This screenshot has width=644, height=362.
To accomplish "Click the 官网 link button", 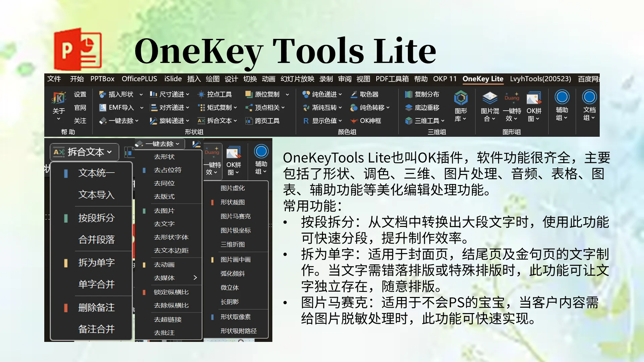I will pos(80,108).
